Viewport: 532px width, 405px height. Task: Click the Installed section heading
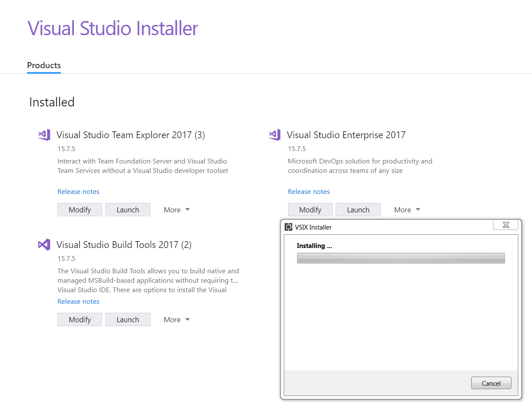point(52,102)
